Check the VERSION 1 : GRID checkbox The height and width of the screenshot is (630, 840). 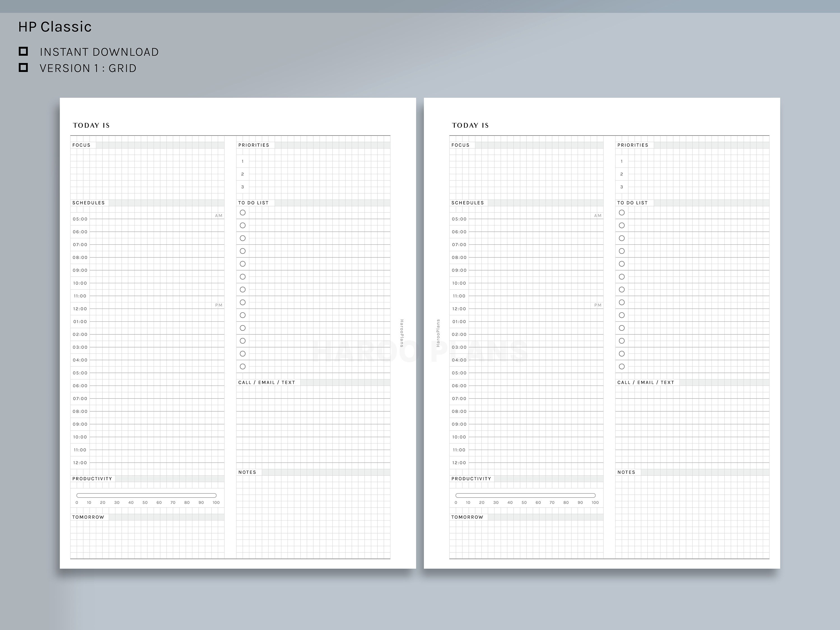pos(23,67)
